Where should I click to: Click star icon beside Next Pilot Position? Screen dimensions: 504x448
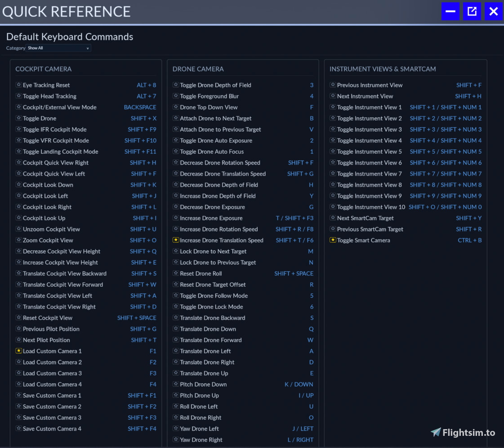[18, 339]
